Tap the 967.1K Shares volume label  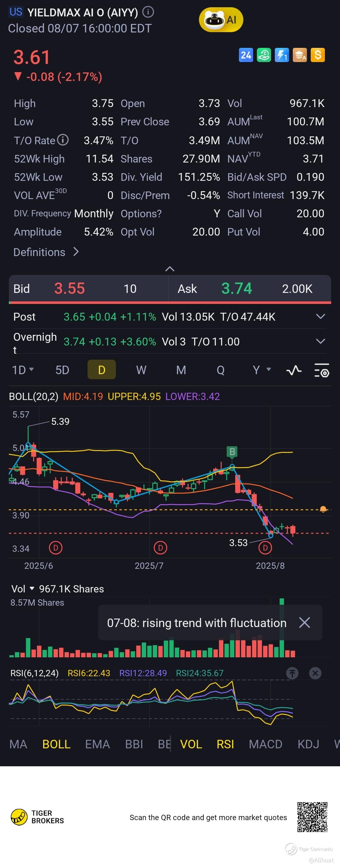point(71,589)
